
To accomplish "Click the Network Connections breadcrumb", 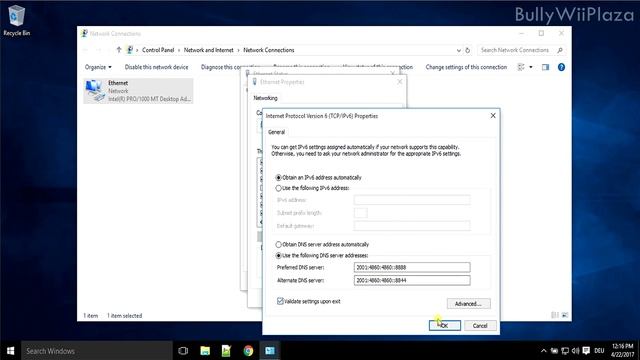I will pyautogui.click(x=269, y=50).
